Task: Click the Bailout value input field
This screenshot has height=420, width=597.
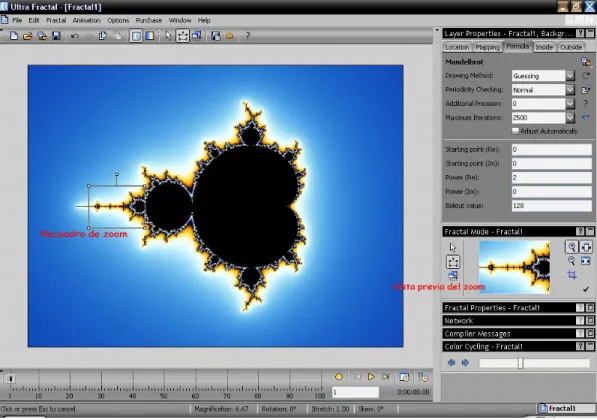Action: pyautogui.click(x=551, y=206)
